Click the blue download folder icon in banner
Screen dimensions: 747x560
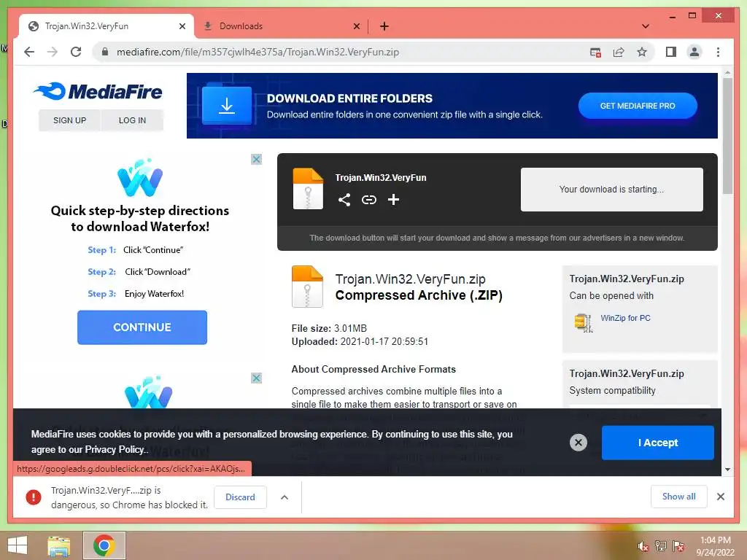click(227, 105)
